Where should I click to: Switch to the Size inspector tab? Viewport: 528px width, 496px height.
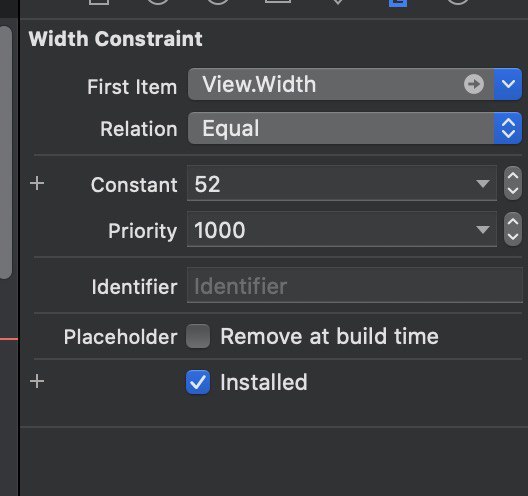[398, 3]
